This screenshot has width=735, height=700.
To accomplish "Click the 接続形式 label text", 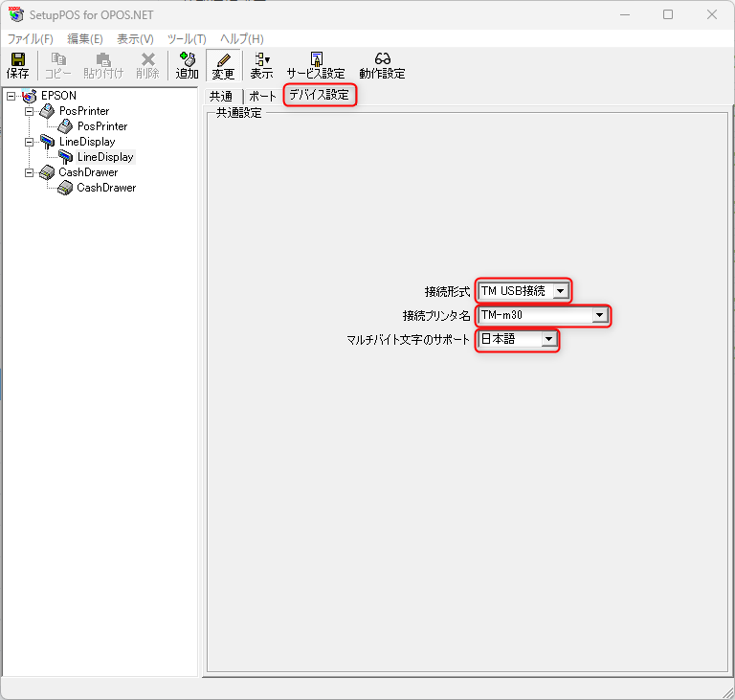I will click(x=447, y=292).
